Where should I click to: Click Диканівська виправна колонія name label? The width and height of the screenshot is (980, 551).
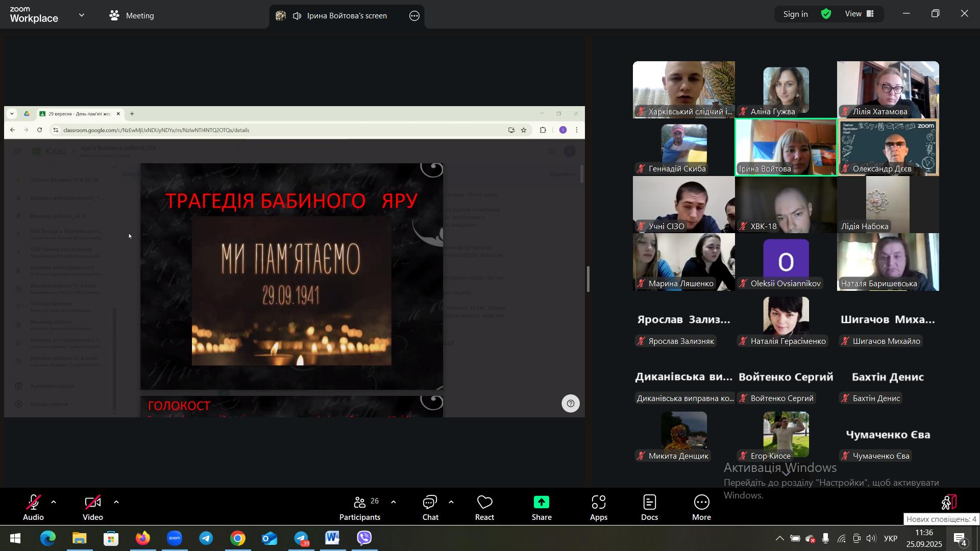[x=684, y=398]
